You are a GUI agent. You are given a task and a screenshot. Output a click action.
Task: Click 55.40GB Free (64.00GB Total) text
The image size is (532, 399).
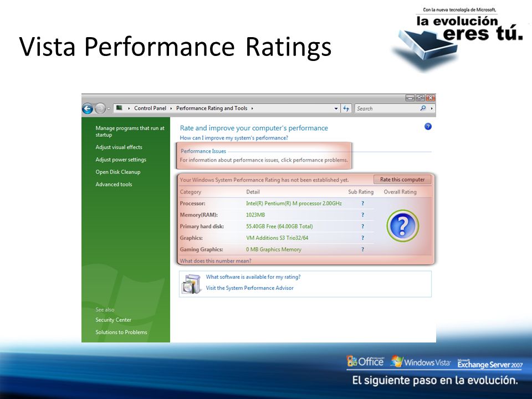coord(279,226)
